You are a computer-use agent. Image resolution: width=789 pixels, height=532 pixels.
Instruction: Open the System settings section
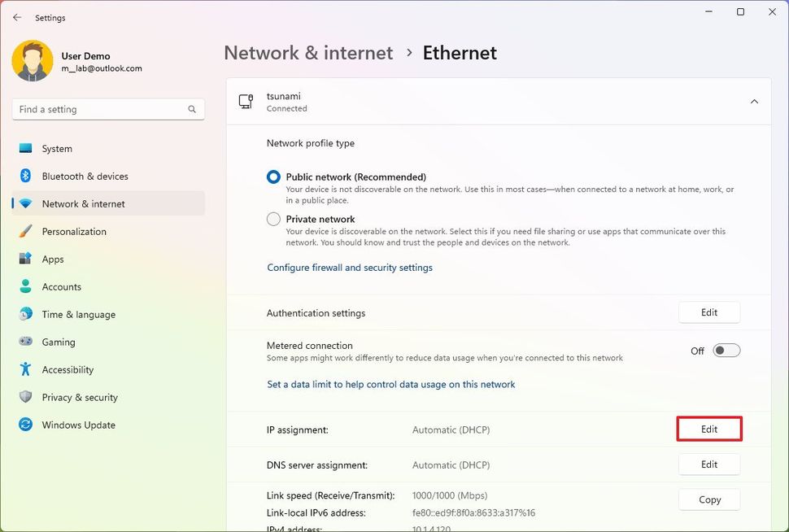click(25, 149)
